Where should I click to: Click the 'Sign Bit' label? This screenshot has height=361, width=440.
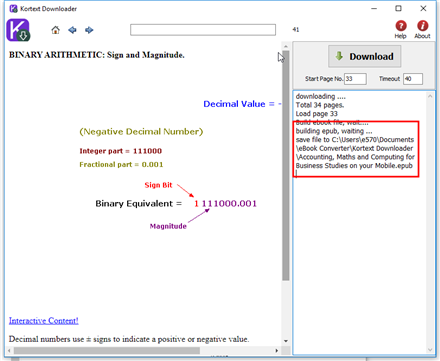pos(158,185)
